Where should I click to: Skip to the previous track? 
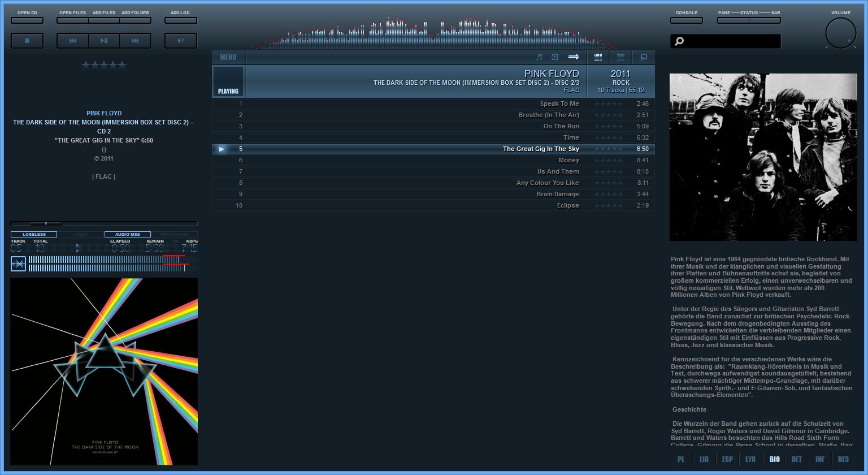click(x=73, y=41)
